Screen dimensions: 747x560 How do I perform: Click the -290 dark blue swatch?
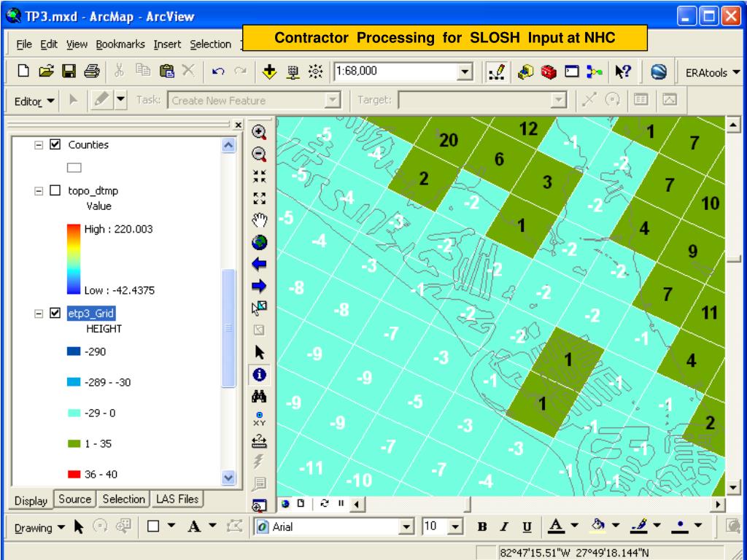click(x=74, y=351)
